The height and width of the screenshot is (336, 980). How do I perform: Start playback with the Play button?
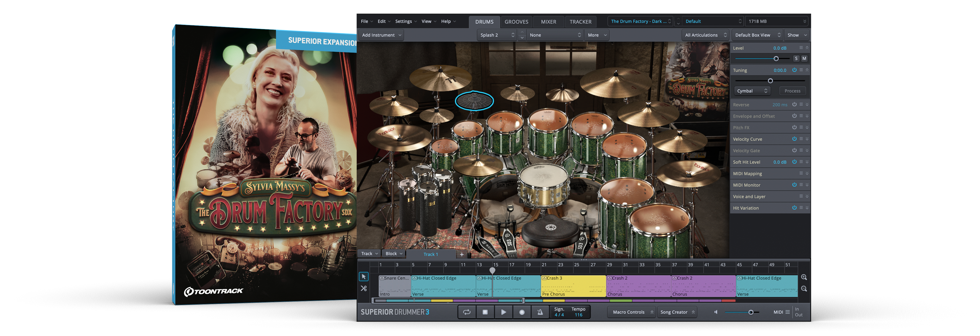(503, 312)
